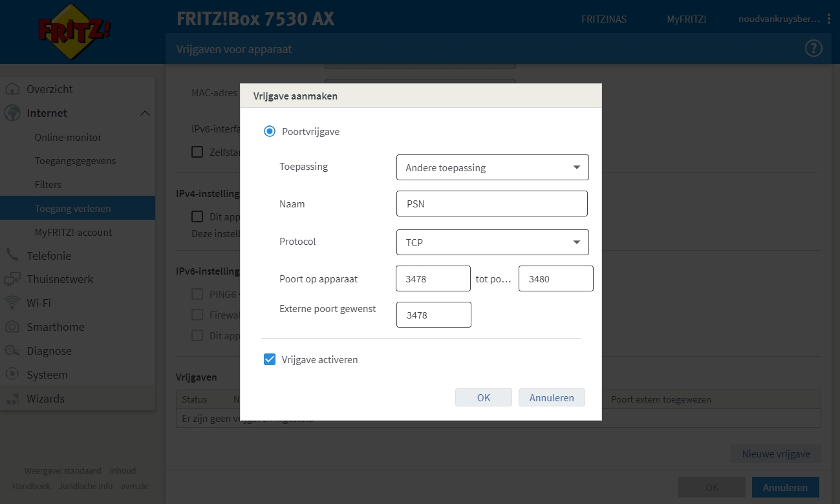Viewport: 840px width, 504px height.
Task: Click the Smarthome icon
Action: [12, 327]
